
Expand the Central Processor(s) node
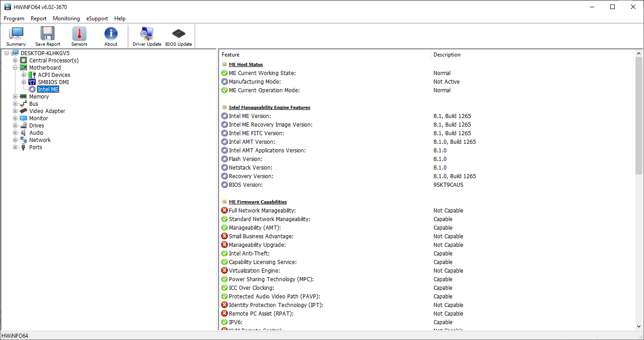pos(15,61)
